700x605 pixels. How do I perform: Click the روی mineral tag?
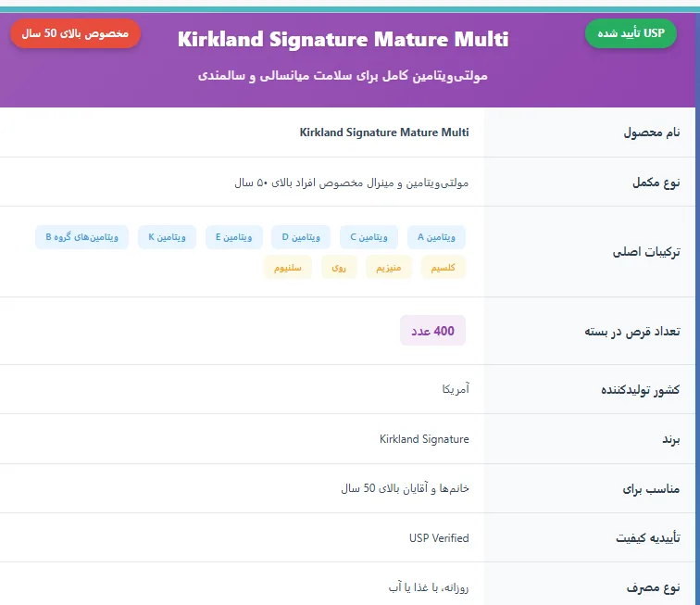pos(339,267)
